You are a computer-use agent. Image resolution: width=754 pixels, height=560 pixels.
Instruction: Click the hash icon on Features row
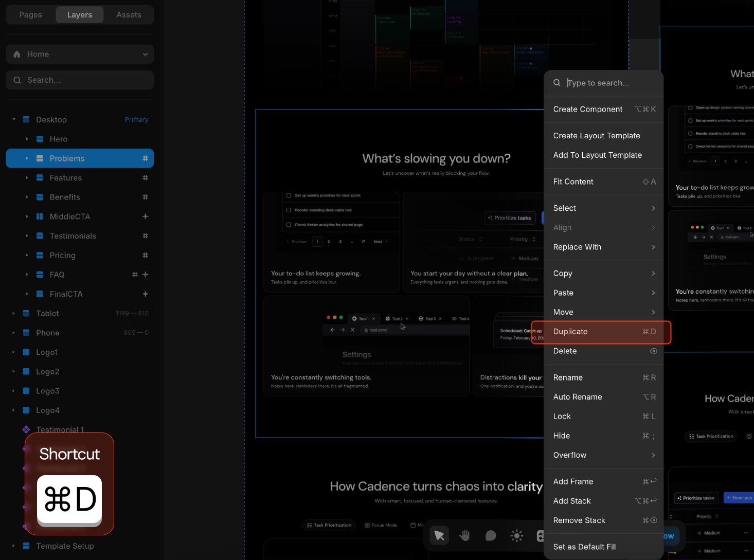(x=145, y=178)
